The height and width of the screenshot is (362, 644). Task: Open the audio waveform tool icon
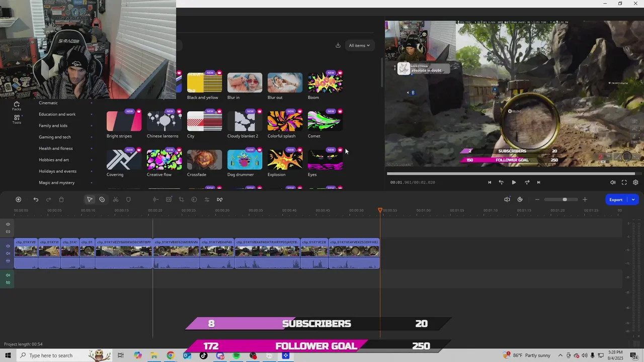[x=155, y=200]
